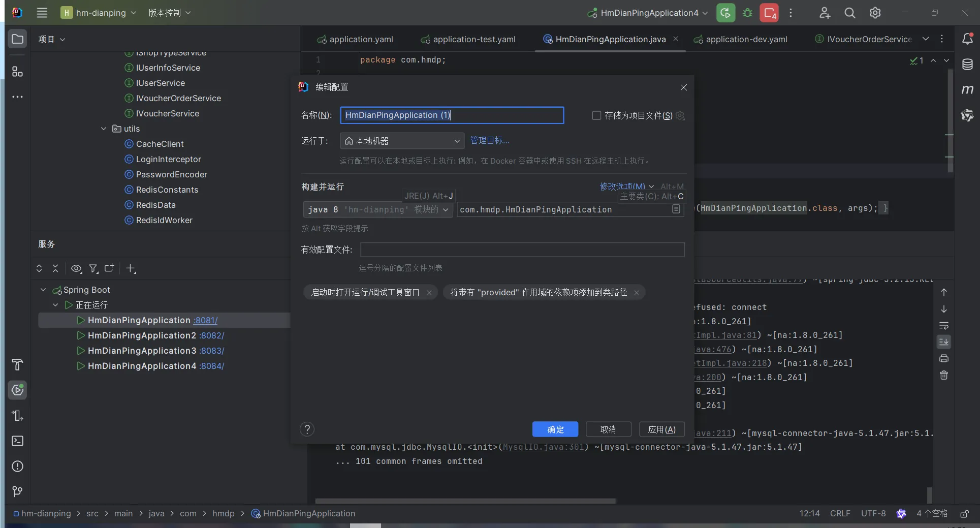
Task: Open the Build hammer tool window
Action: (x=17, y=364)
